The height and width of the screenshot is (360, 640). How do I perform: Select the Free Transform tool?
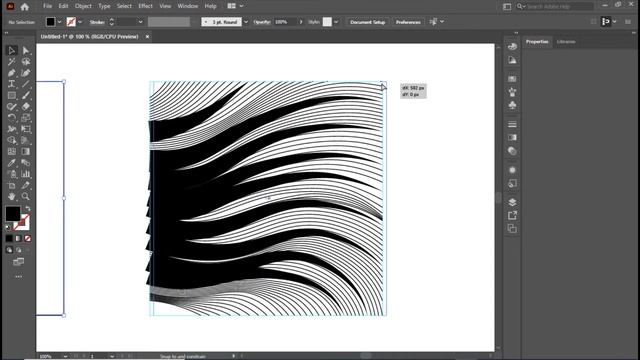(x=26, y=129)
